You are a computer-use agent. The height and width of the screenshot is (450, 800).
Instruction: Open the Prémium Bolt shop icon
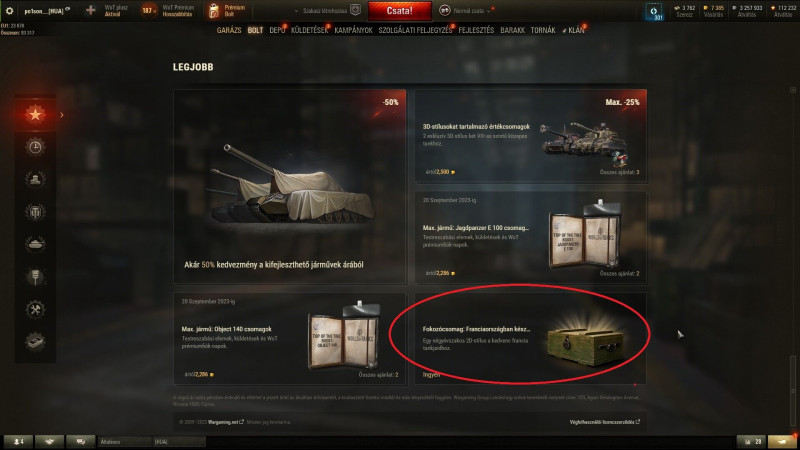pyautogui.click(x=214, y=10)
